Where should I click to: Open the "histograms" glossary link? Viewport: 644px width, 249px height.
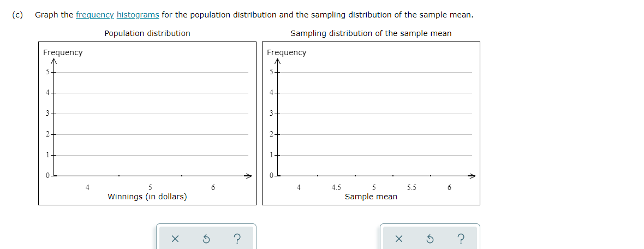(x=138, y=15)
